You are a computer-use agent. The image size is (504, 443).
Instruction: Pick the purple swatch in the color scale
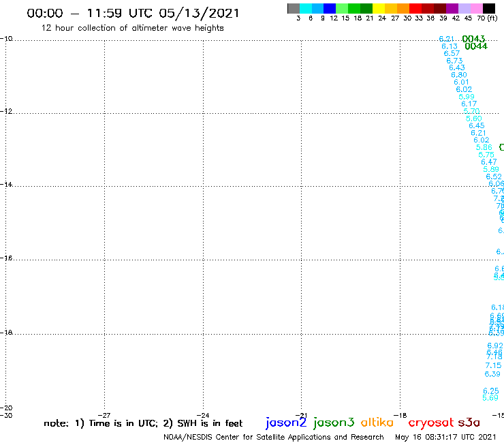tap(452, 9)
